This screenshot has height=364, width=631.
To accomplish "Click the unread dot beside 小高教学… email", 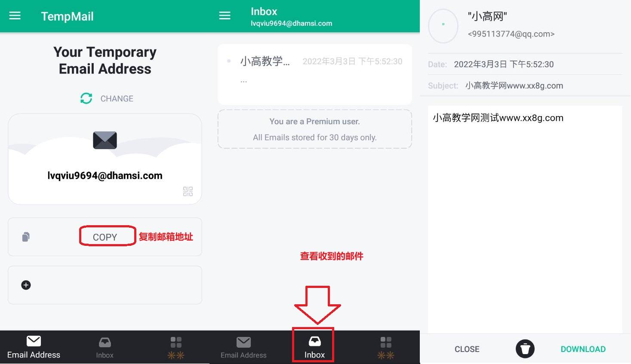I will pyautogui.click(x=229, y=61).
